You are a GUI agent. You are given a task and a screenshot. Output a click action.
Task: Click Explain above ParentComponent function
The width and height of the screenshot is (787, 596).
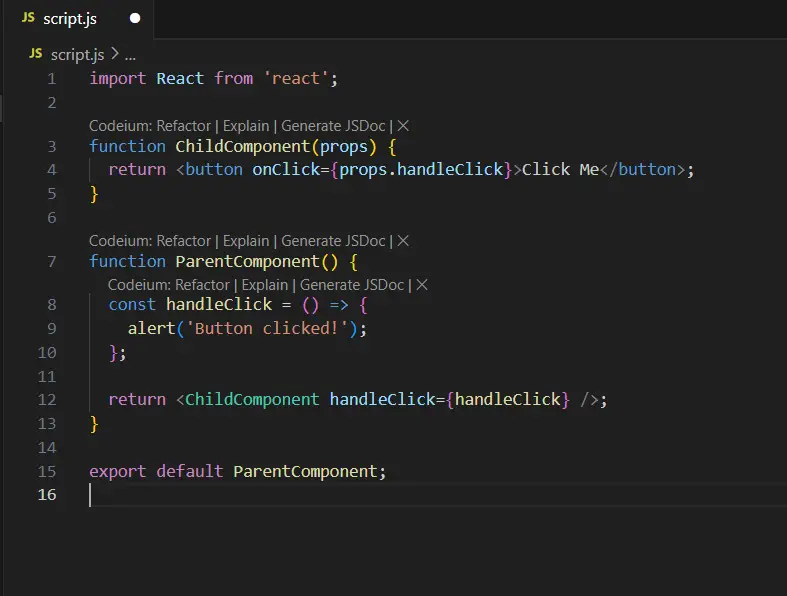(x=246, y=241)
